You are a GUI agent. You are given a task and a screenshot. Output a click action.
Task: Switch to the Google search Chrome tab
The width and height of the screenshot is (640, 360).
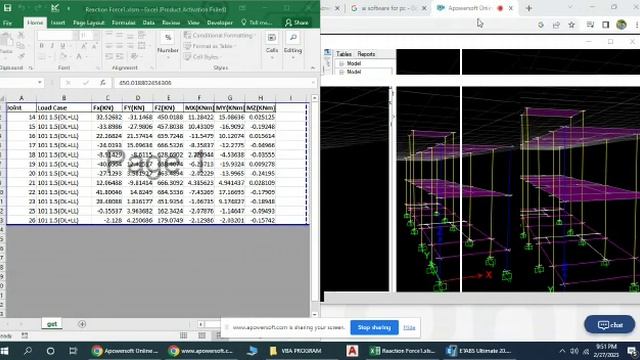pyautogui.click(x=389, y=8)
